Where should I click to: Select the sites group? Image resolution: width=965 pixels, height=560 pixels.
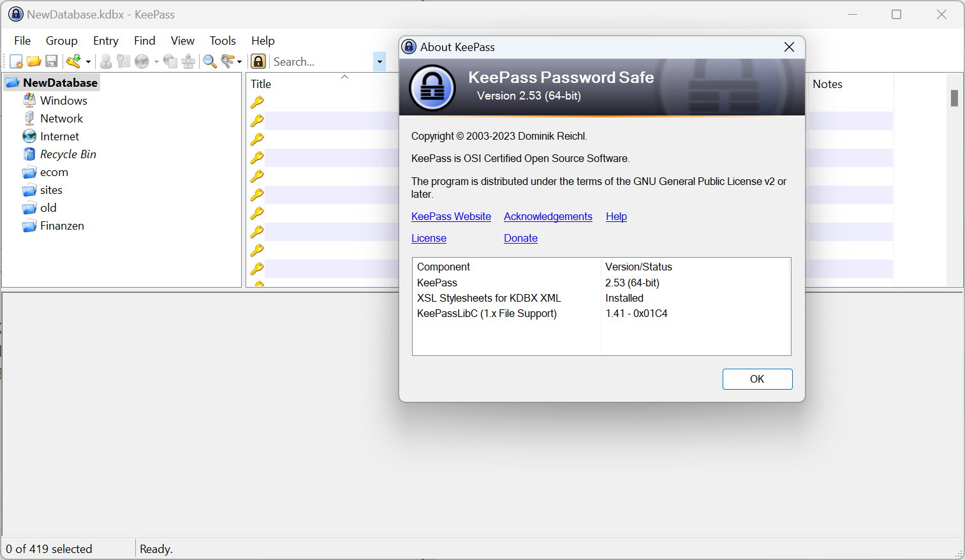51,190
